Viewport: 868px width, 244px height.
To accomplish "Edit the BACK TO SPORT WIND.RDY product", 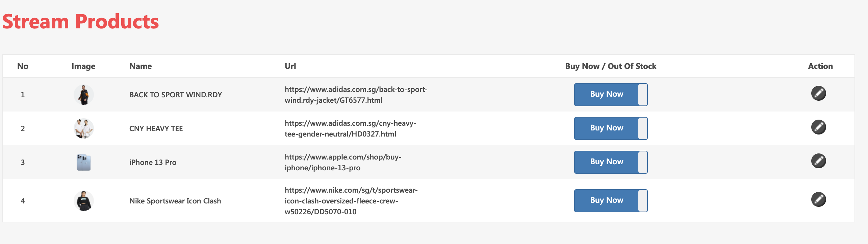I will click(818, 93).
